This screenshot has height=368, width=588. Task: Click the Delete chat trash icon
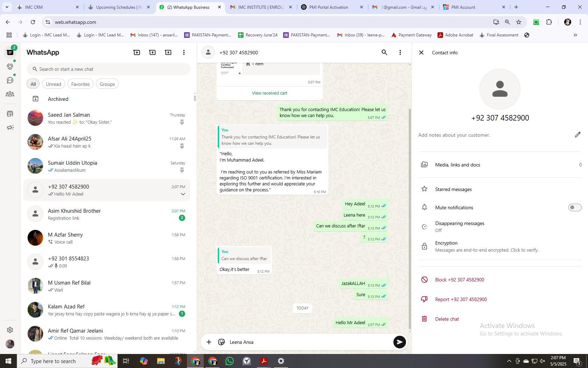(x=424, y=319)
